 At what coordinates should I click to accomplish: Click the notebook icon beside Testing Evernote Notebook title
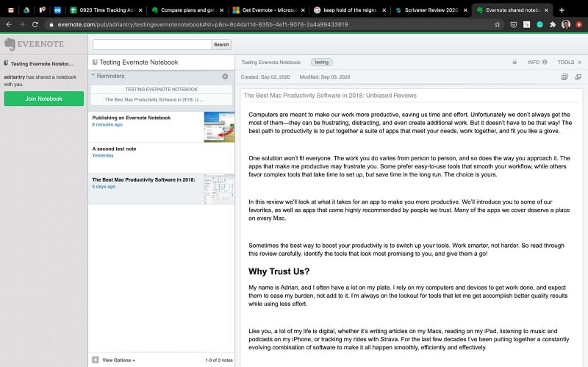click(95, 62)
